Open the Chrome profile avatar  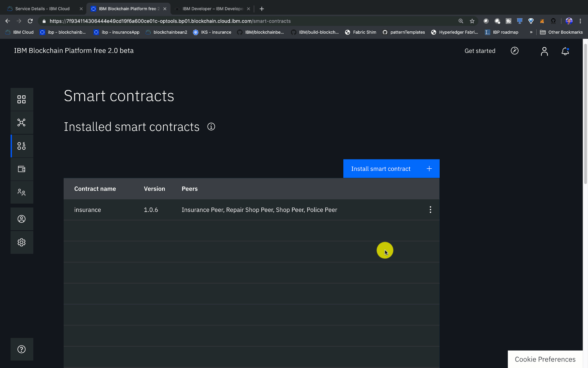(x=569, y=21)
